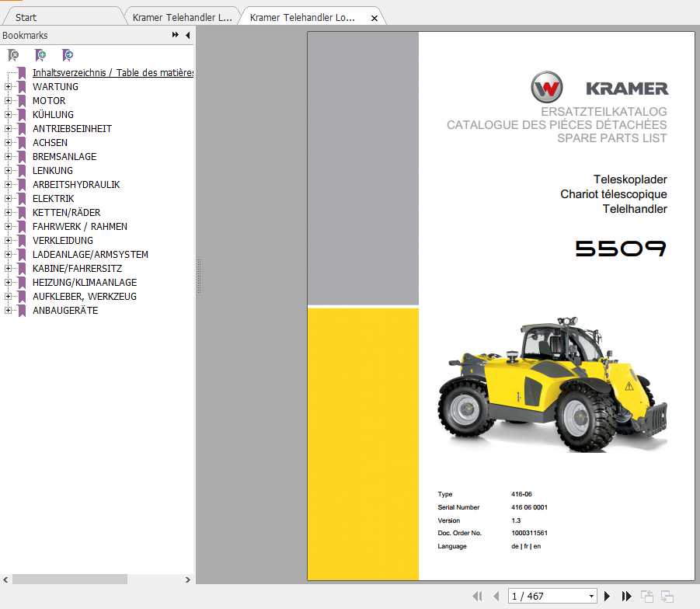Click the bookmark icon beside ACHSEN

pos(22,142)
